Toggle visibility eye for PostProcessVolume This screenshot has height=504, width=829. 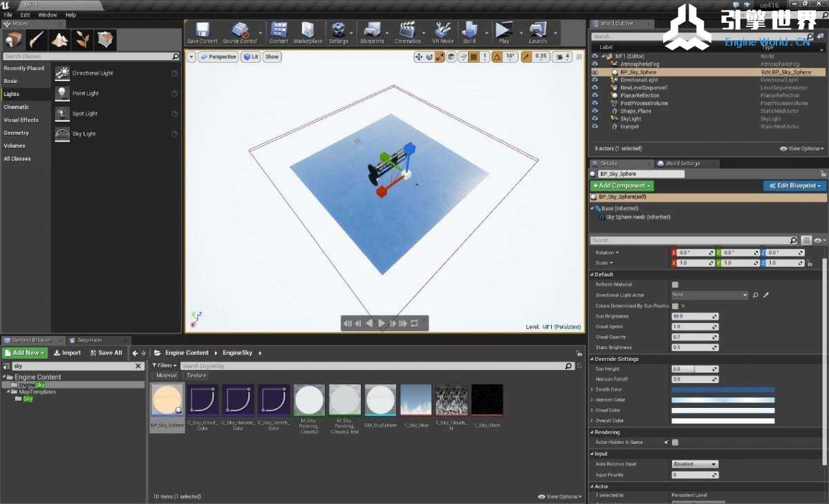[x=595, y=103]
